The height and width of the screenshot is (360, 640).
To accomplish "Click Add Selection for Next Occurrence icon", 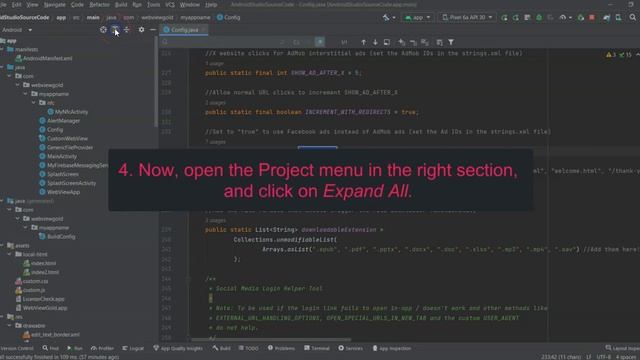I will pos(402,42).
